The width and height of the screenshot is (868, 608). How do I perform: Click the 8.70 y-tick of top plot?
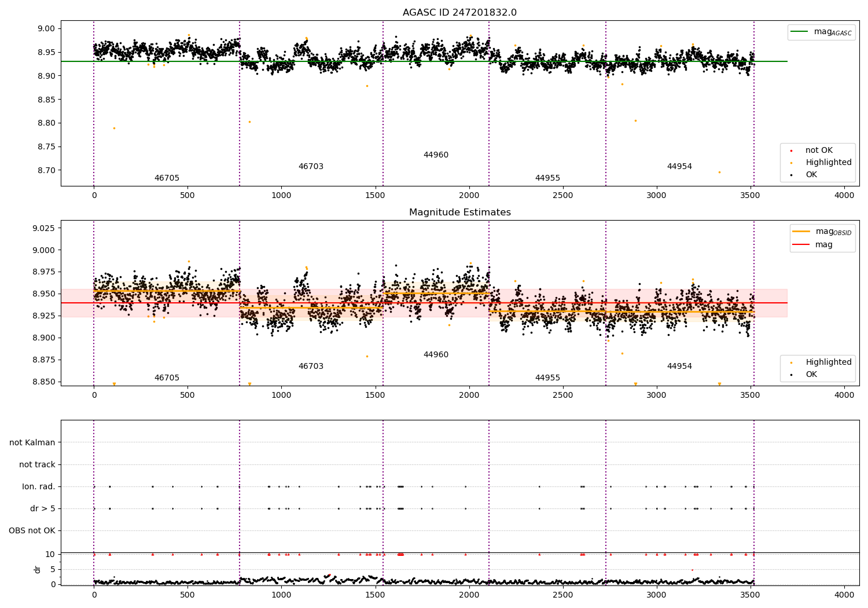(46, 170)
